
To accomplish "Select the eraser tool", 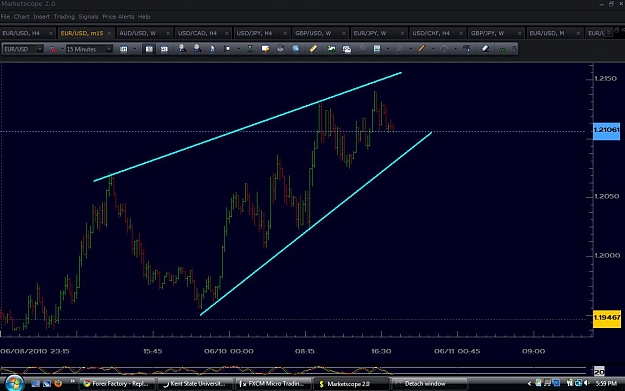I will point(485,49).
